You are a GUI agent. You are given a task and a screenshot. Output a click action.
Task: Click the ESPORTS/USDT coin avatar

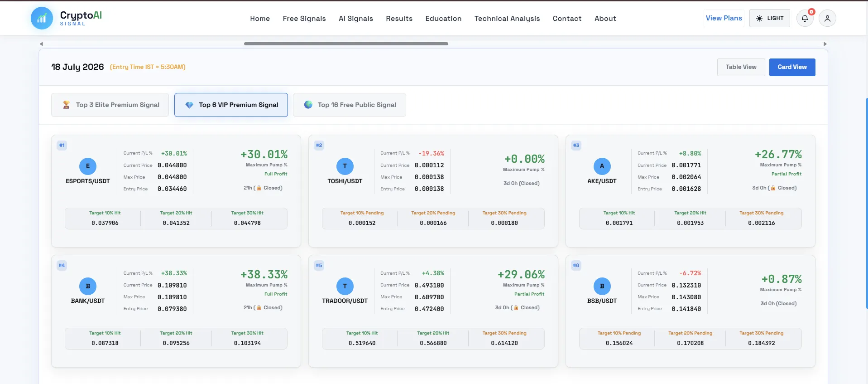coord(88,166)
